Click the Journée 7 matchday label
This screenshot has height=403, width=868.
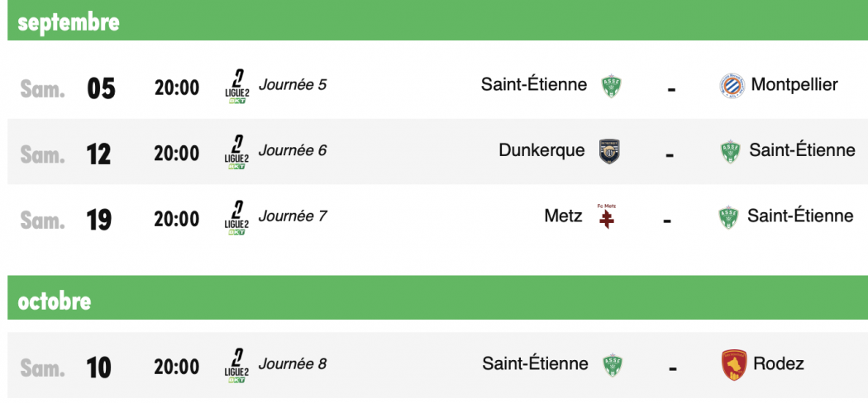click(x=293, y=215)
